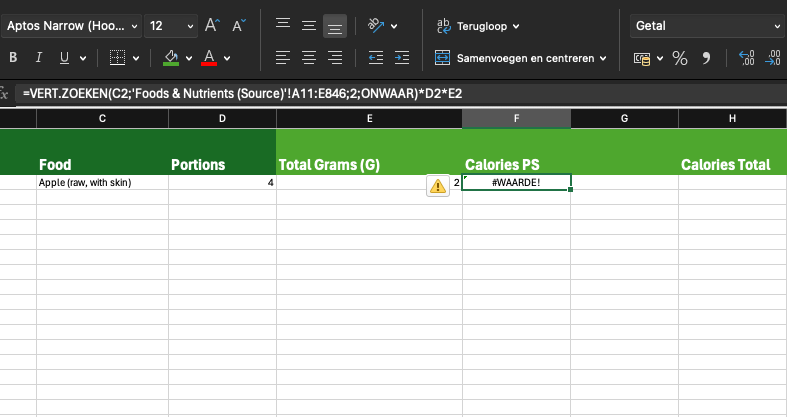The image size is (787, 417).
Task: Select the Portions cell containing 4
Action: click(x=222, y=182)
